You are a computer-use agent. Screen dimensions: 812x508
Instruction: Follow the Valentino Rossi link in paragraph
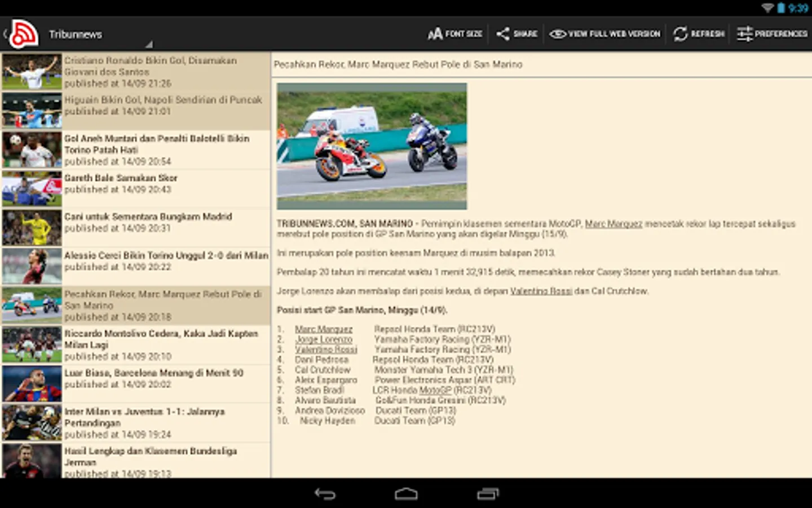click(541, 291)
